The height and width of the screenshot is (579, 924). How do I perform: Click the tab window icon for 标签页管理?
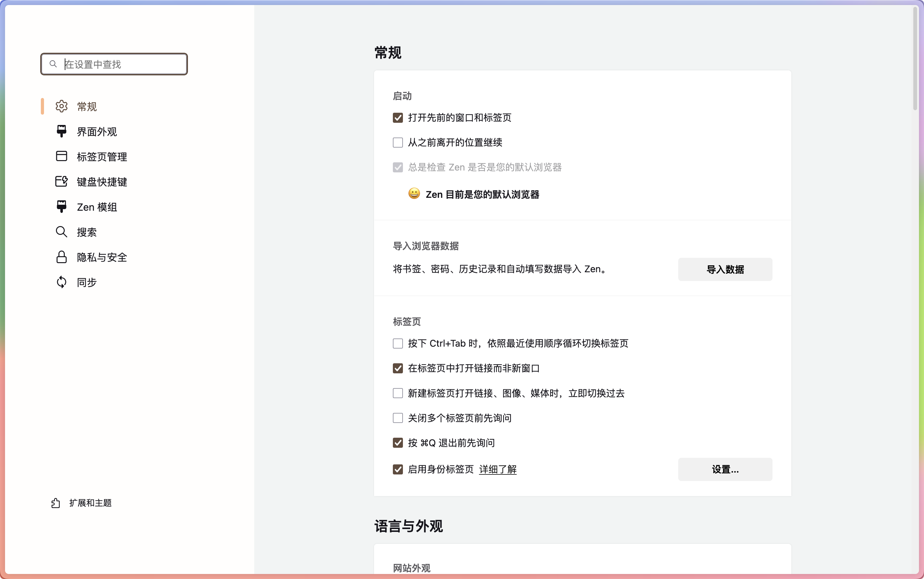pos(61,156)
